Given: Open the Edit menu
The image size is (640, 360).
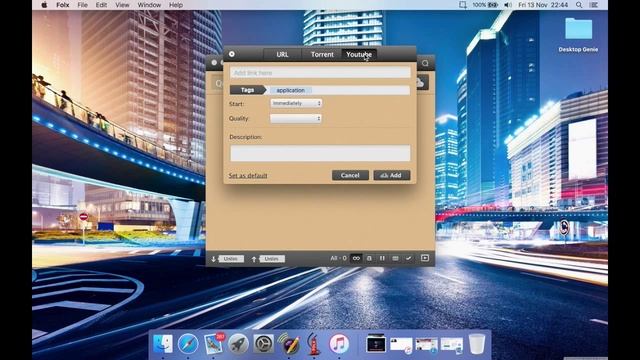Looking at the screenshot, I should pos(101,5).
